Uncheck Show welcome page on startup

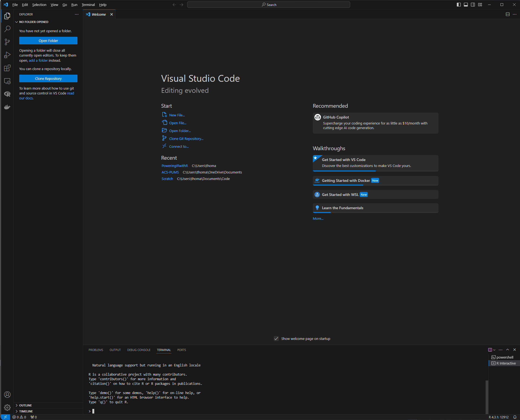point(276,339)
